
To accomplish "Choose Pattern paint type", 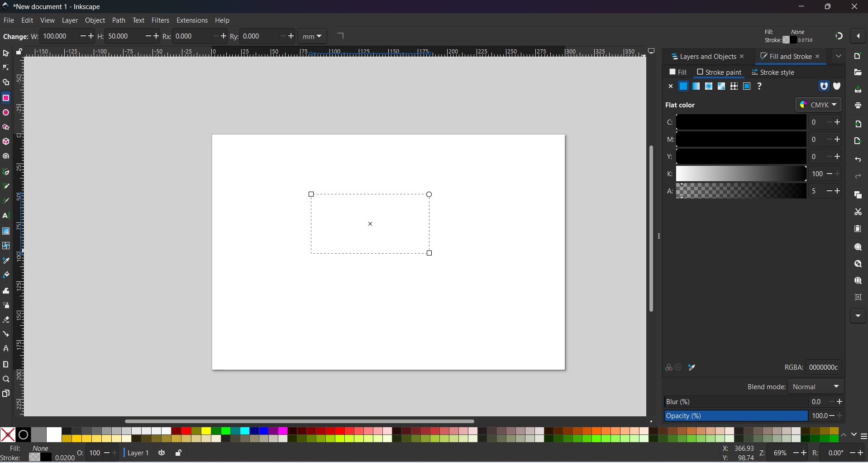I will (x=734, y=87).
